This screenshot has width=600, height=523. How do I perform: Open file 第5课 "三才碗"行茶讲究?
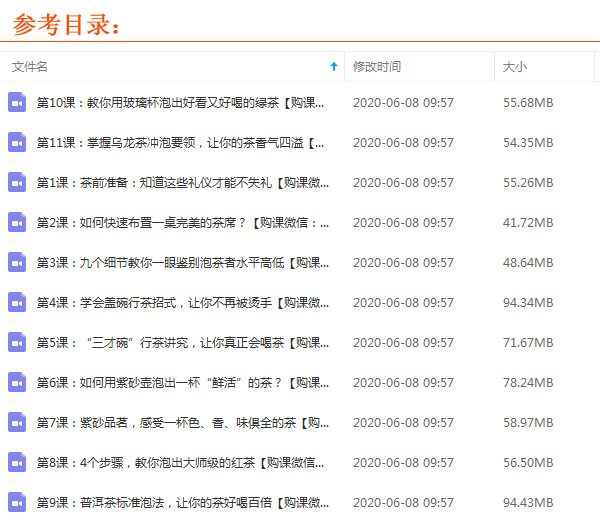[x=182, y=342]
